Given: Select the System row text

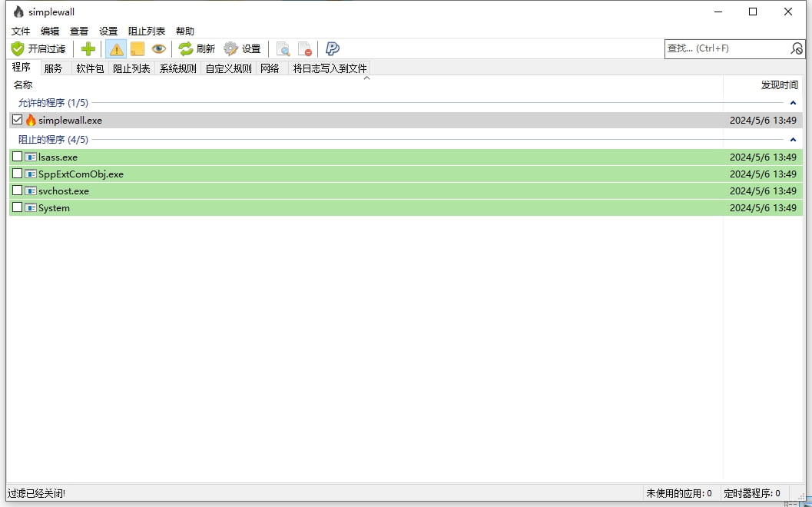Looking at the screenshot, I should coord(54,207).
